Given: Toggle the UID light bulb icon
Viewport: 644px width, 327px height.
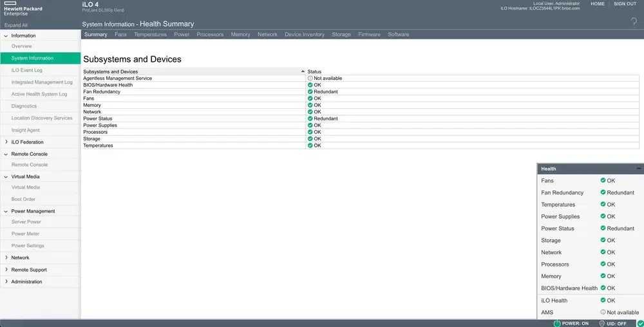Looking at the screenshot, I should 601,324.
